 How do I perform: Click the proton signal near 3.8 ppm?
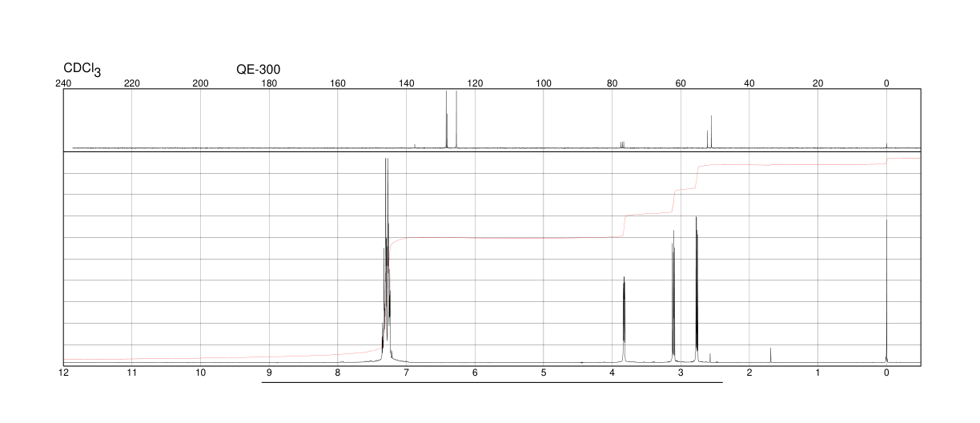click(x=624, y=320)
